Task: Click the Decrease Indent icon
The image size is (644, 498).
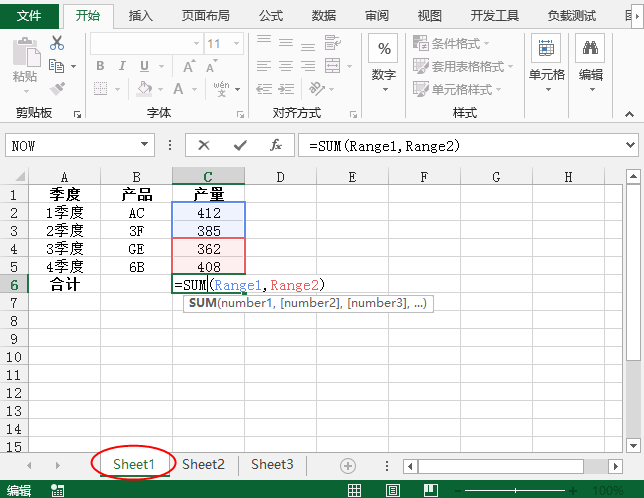Action: pyautogui.click(x=264, y=89)
